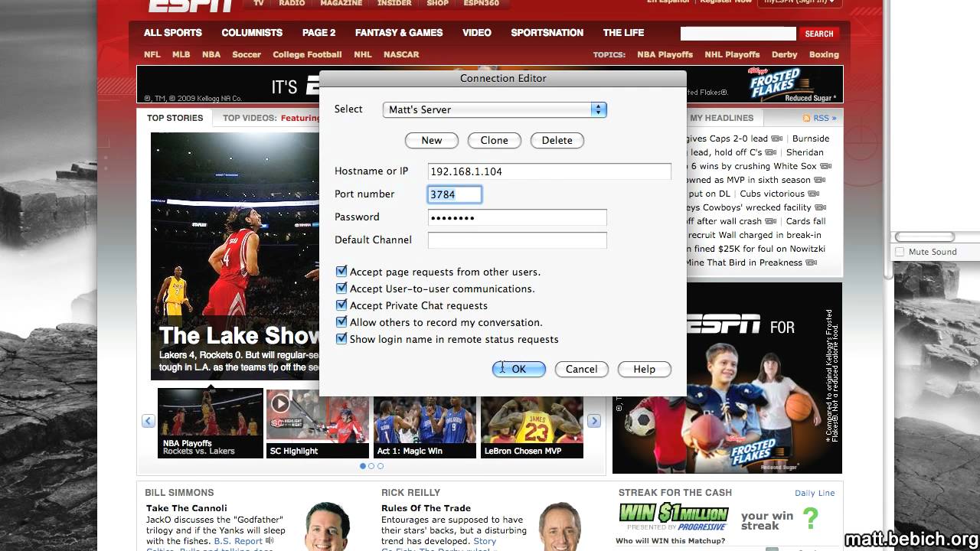Open Boxing topic link
The image size is (980, 551).
(x=824, y=54)
